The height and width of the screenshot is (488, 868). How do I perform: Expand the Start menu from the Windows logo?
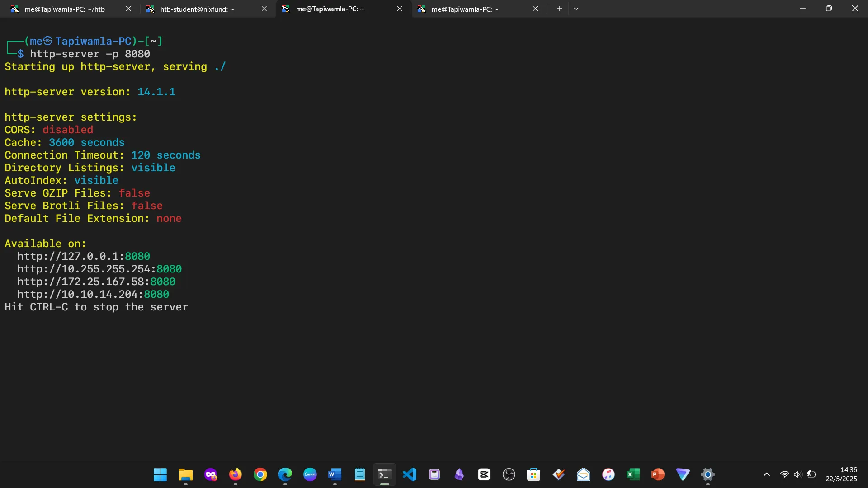click(160, 474)
